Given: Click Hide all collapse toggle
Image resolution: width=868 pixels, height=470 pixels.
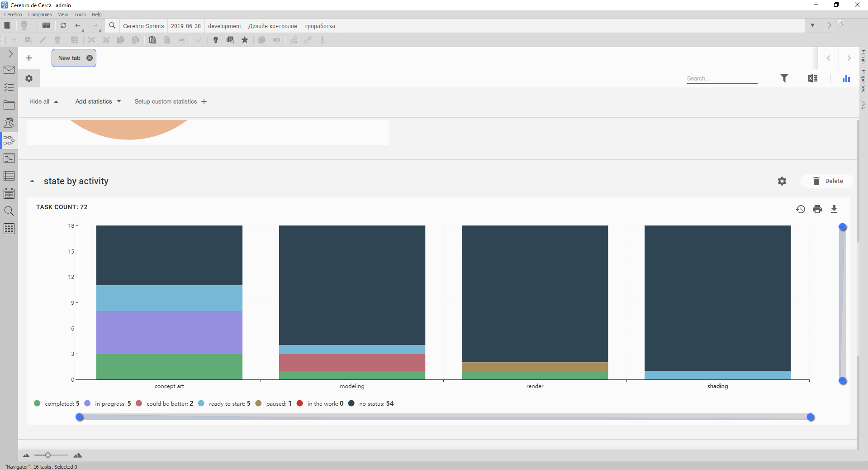Looking at the screenshot, I should tap(43, 101).
